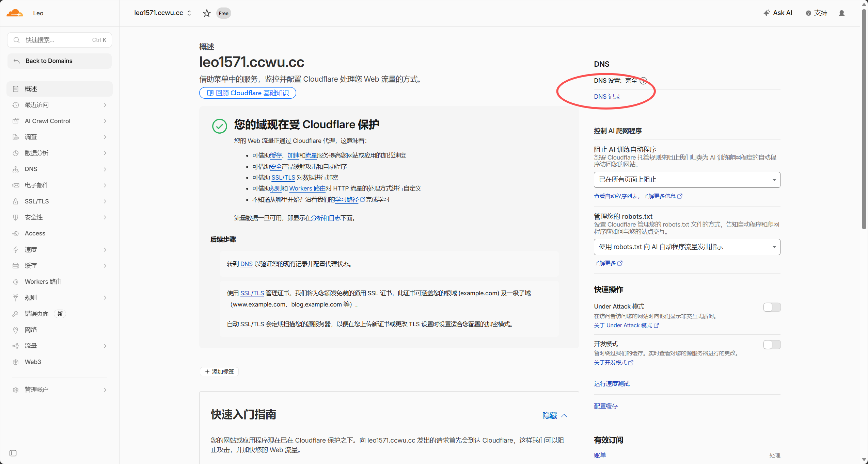Screen dimensions: 868x464
Task: Expand the SSL/TLS sidebar section
Action: [60, 201]
